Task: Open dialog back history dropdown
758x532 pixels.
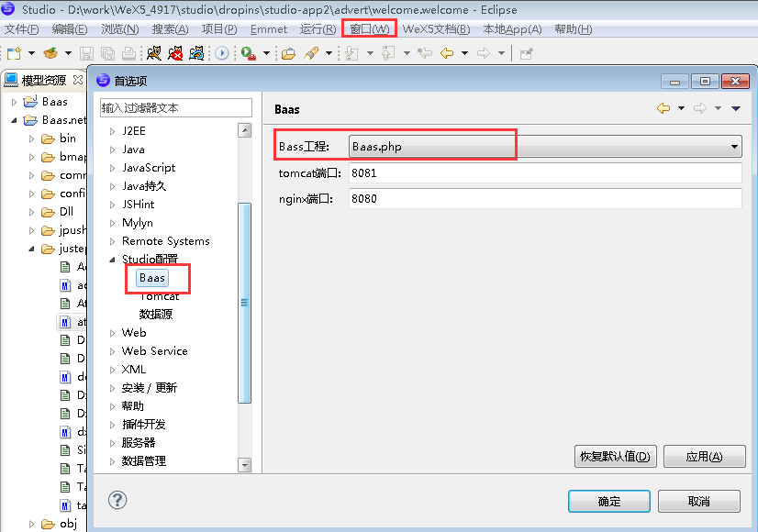Action: [681, 108]
